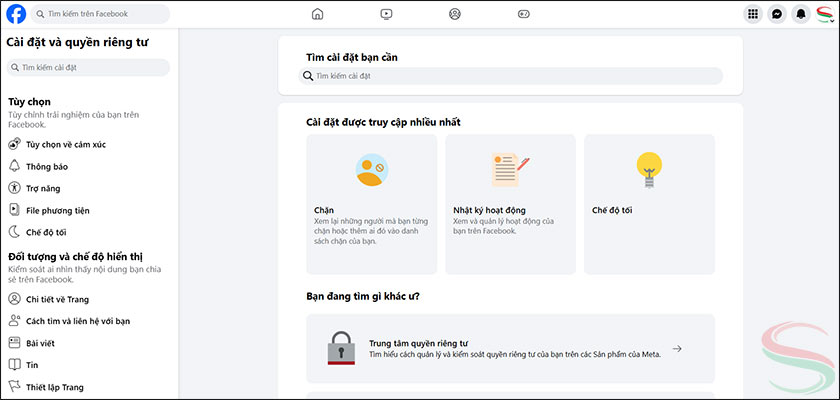
Task: Open the Gaming icon in top bar
Action: click(x=523, y=14)
